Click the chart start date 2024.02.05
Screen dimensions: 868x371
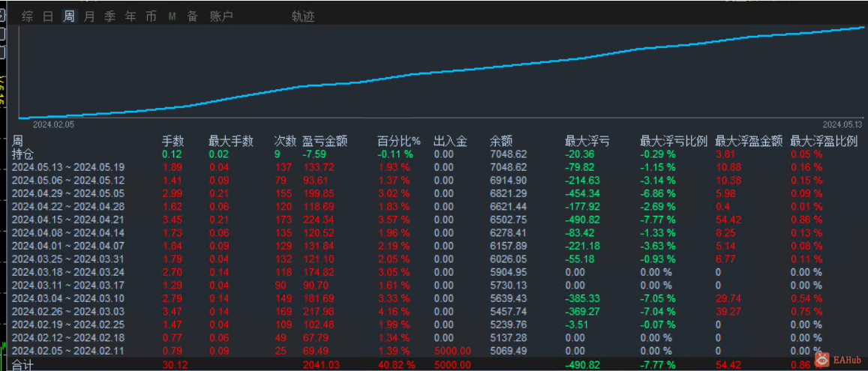[x=53, y=124]
